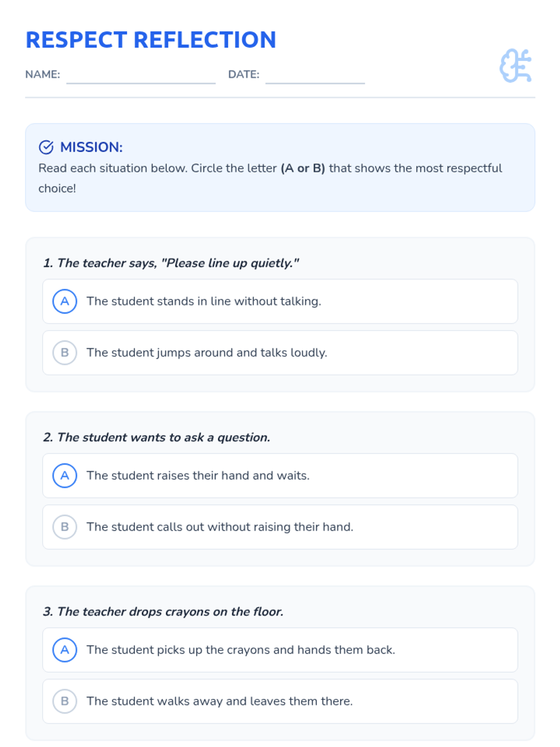The image size is (560, 747).
Task: Select circle A for the line up question
Action: pos(65,301)
